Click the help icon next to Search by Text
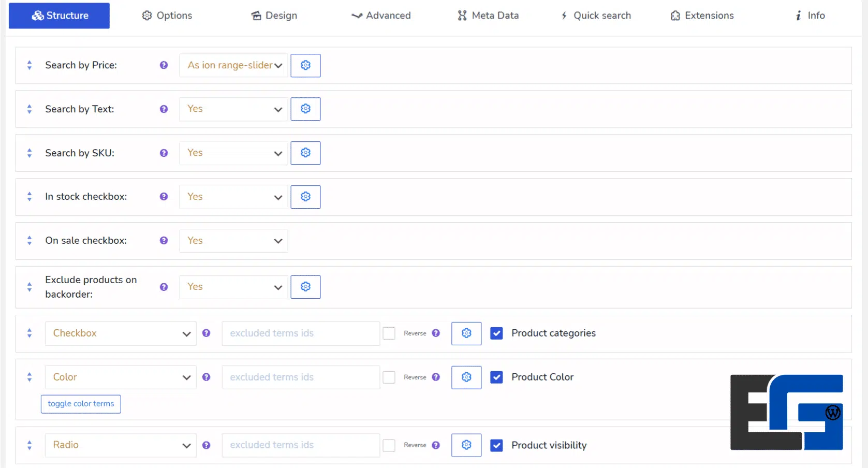 click(x=163, y=109)
